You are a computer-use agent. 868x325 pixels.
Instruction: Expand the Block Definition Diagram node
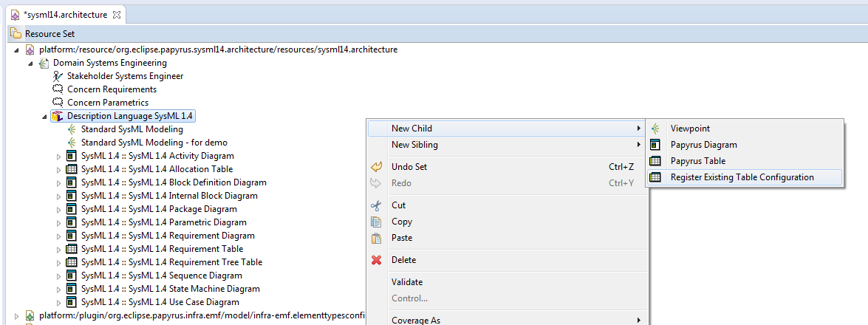[59, 182]
